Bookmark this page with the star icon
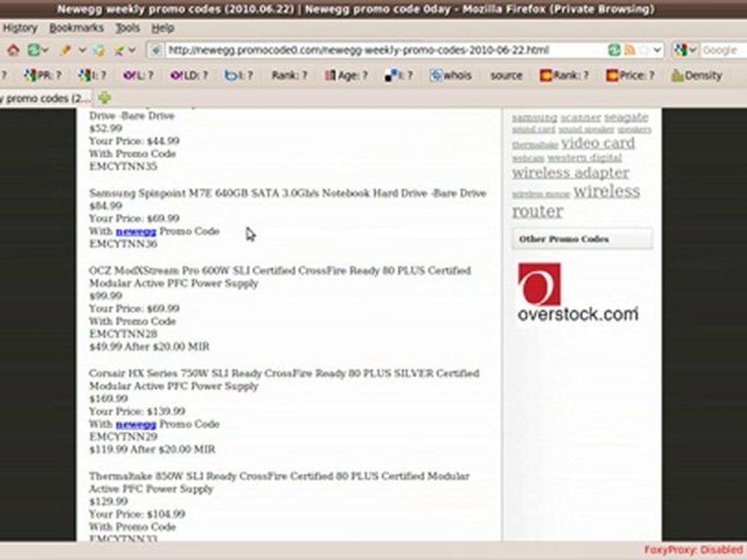The image size is (747, 560). coord(644,50)
